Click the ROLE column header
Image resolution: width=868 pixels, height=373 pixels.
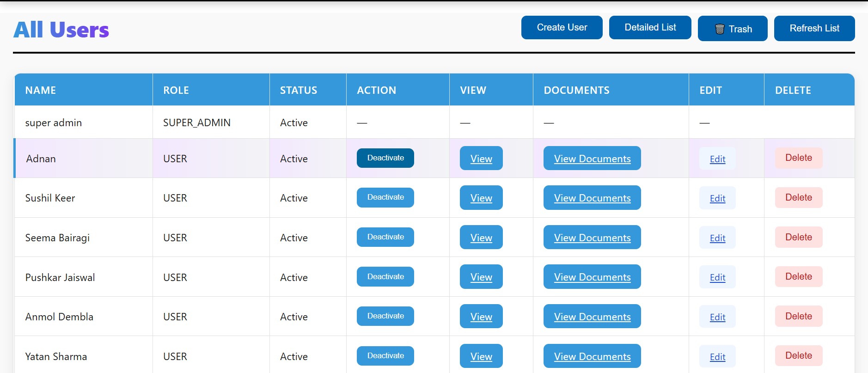211,90
